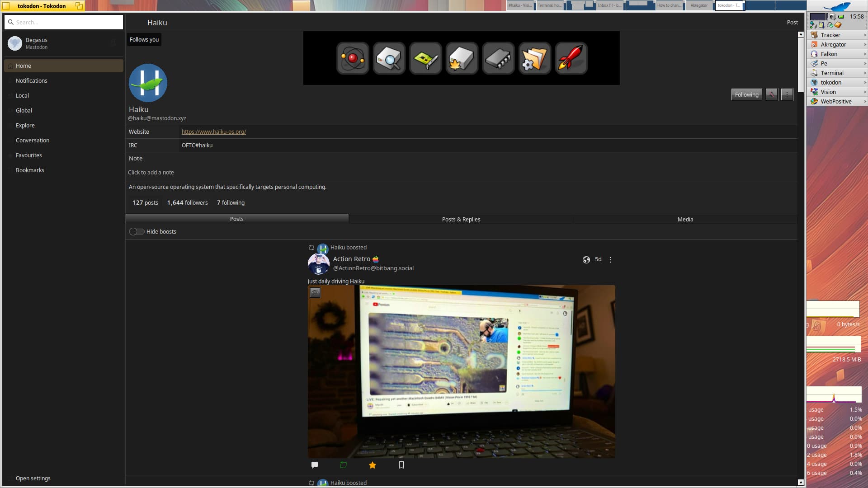Expand the Tracker entry in Deskbar
Image resolution: width=868 pixels, height=488 pixels.
point(865,35)
